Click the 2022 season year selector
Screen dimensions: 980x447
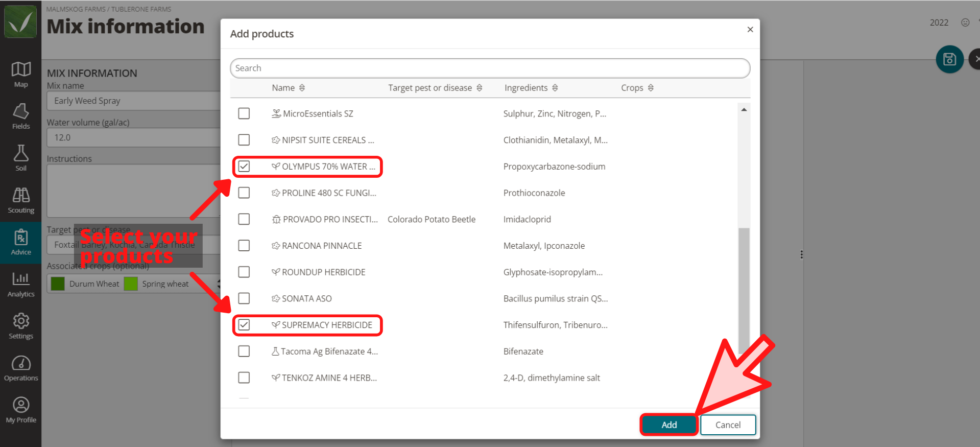point(939,22)
